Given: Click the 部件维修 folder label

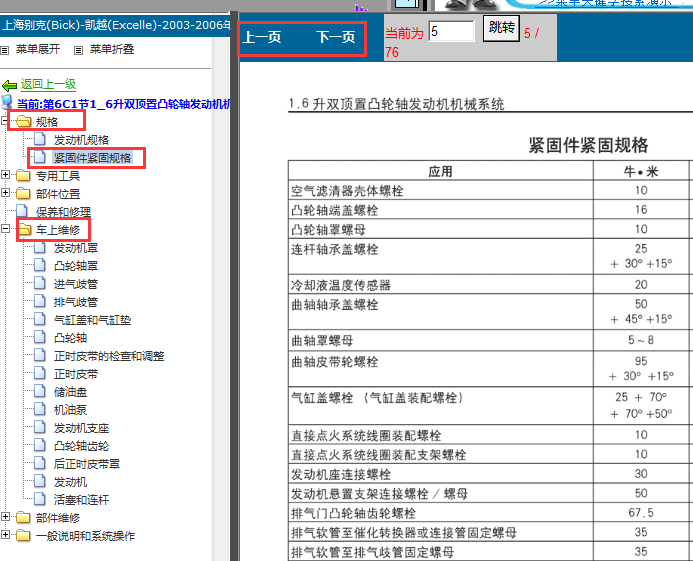Looking at the screenshot, I should click(x=58, y=518).
